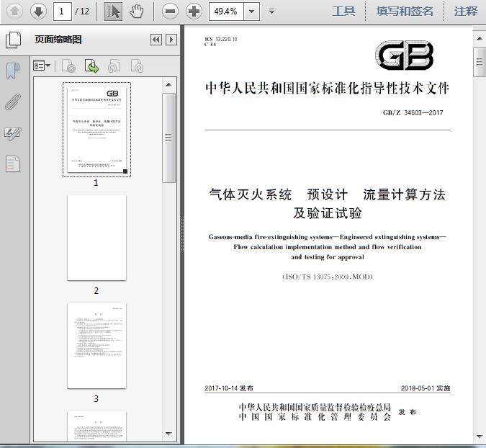
Task: Click document scroll down arrow
Action: pyautogui.click(x=480, y=436)
